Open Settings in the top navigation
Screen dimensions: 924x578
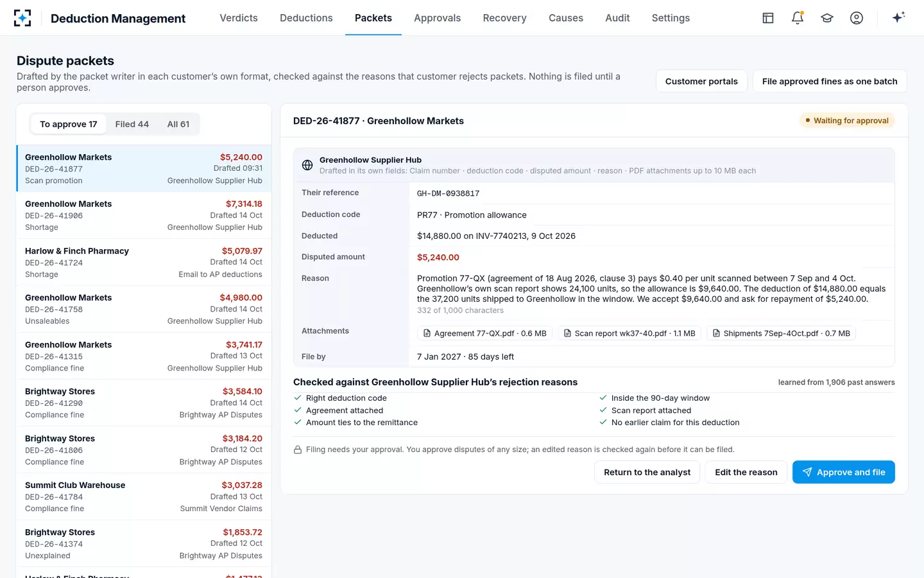point(671,18)
